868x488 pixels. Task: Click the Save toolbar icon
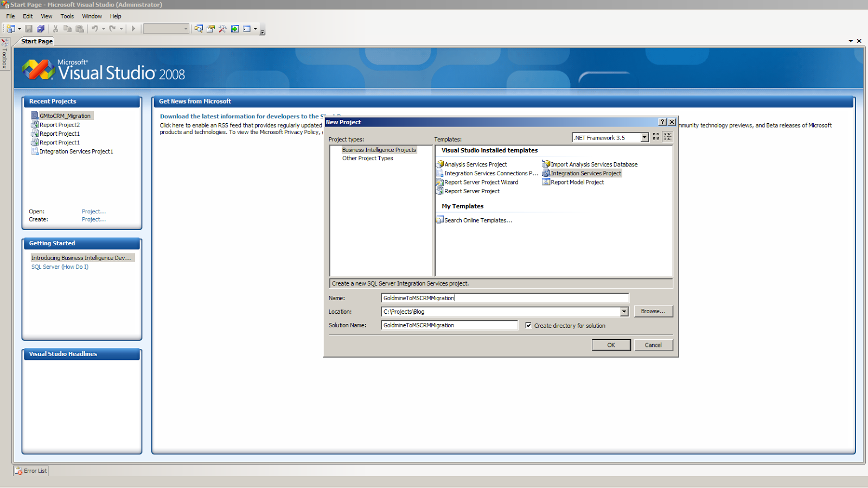29,29
